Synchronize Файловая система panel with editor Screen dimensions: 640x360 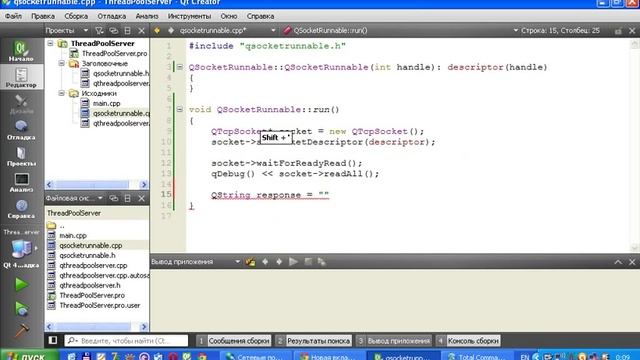tap(113, 198)
